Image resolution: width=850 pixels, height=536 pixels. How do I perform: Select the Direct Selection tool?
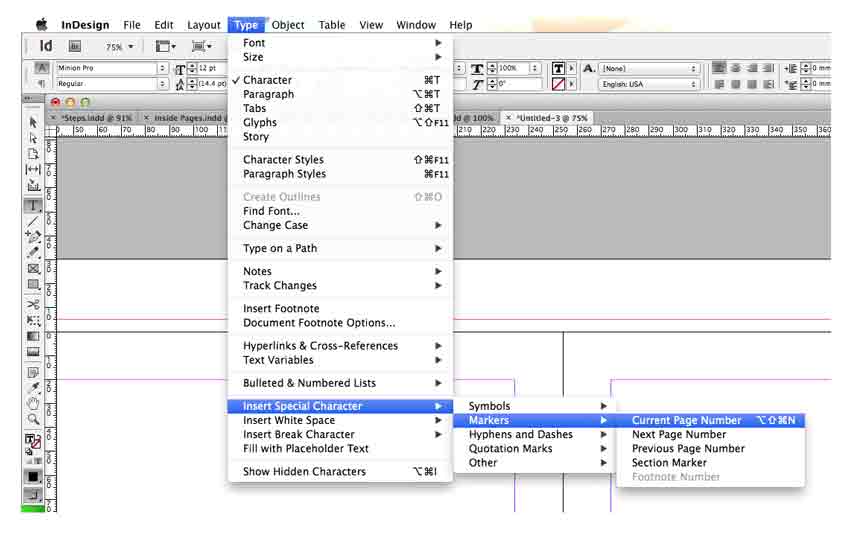pyautogui.click(x=33, y=138)
